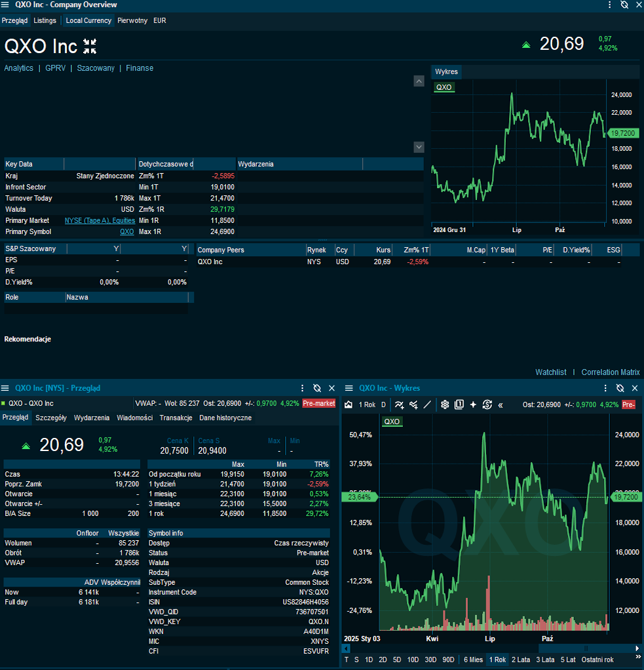Open the 1 Rok period dropdown in chart toolbar
The image size is (644, 670).
click(367, 404)
